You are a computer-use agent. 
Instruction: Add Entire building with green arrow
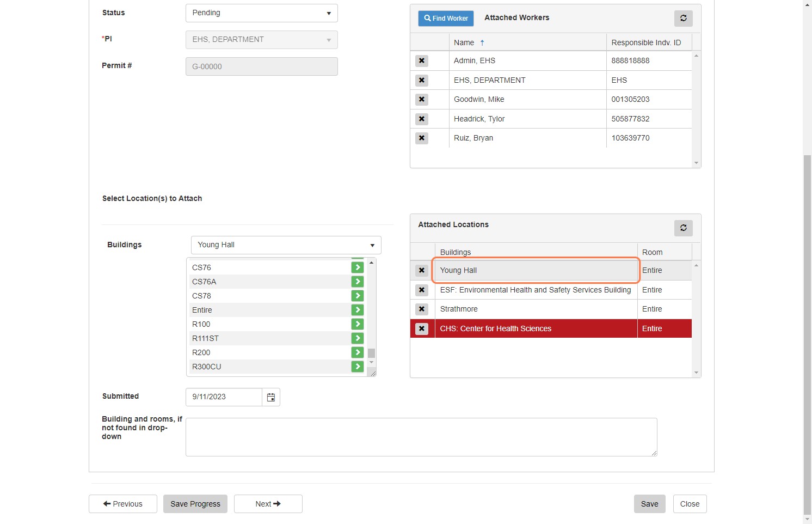point(357,310)
